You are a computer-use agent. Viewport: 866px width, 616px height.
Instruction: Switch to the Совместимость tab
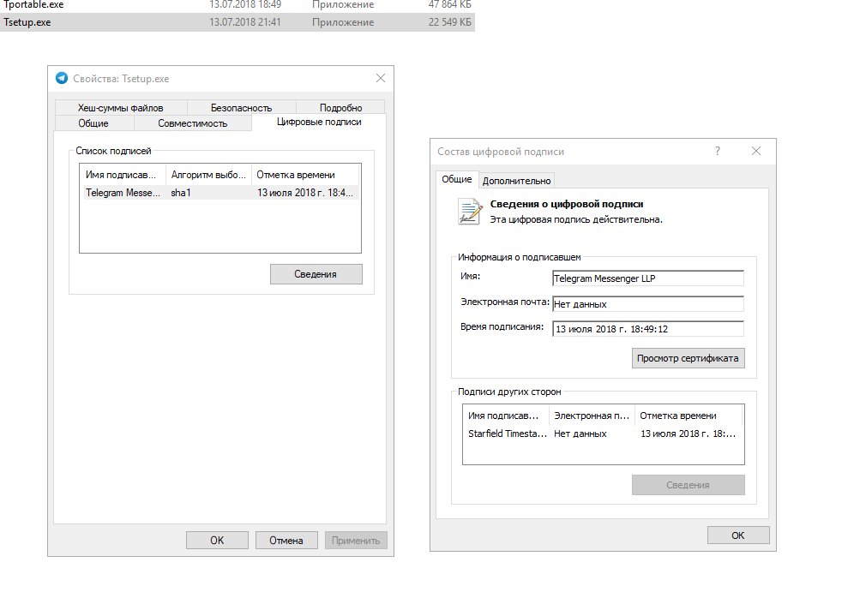[x=193, y=123]
